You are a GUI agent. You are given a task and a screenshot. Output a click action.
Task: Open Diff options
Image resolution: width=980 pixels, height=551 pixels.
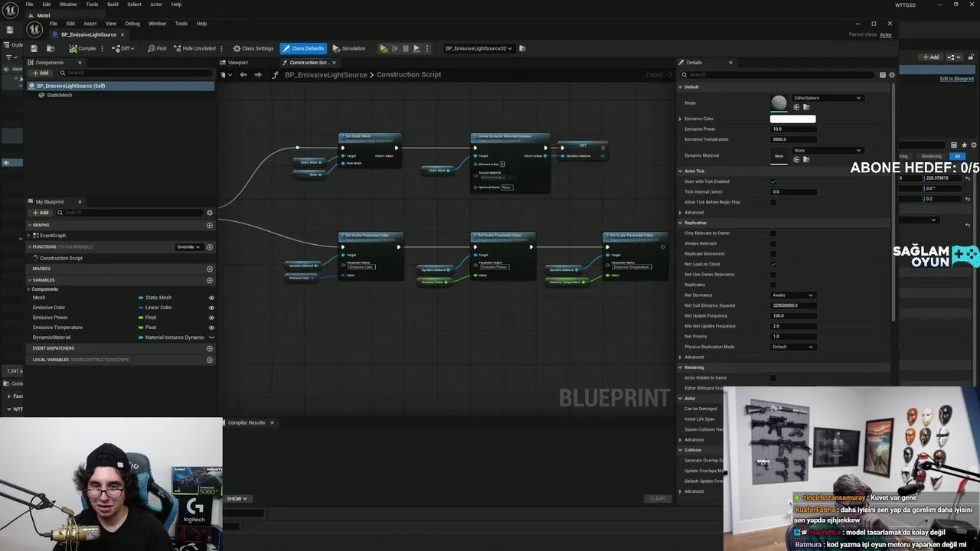123,48
